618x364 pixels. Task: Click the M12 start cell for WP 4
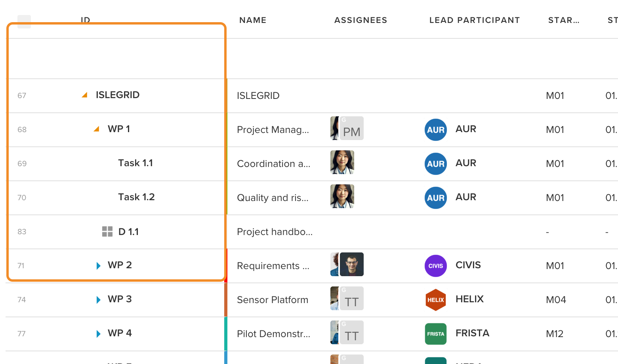[555, 334]
